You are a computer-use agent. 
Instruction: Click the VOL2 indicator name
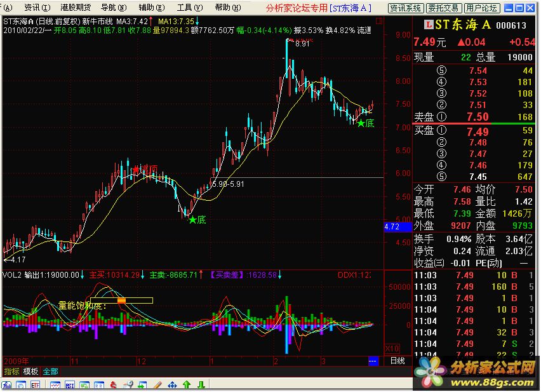tap(12, 275)
